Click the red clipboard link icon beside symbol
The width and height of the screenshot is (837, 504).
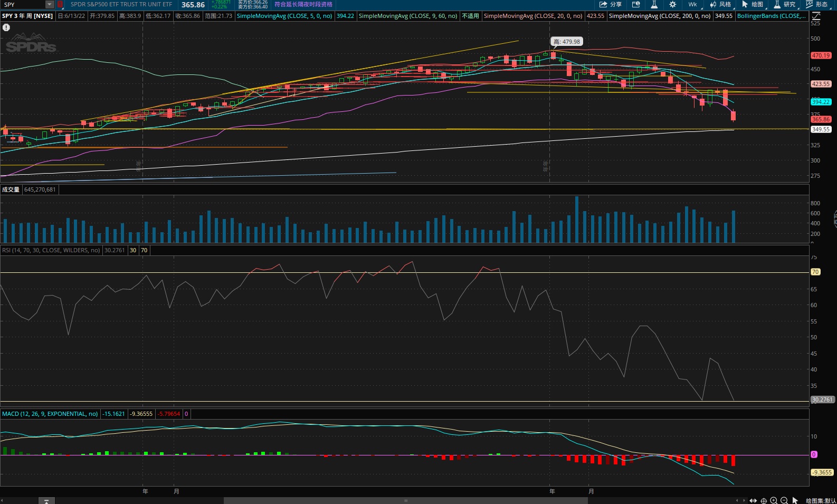60,4
